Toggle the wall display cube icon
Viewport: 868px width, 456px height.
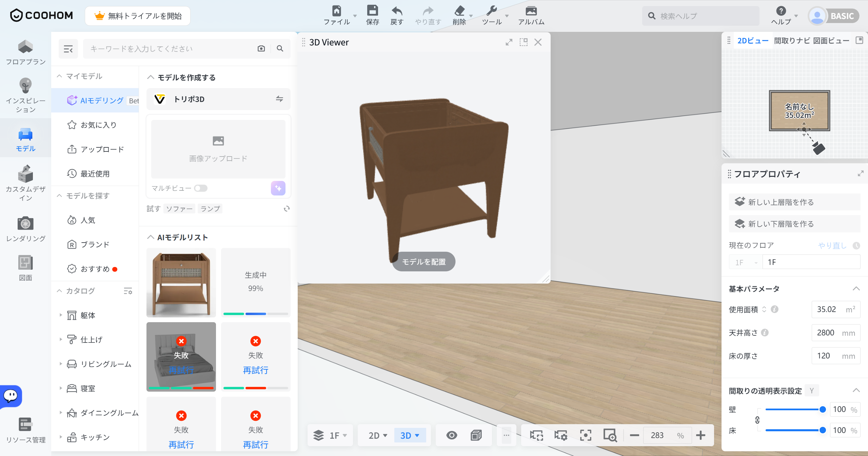pyautogui.click(x=476, y=435)
